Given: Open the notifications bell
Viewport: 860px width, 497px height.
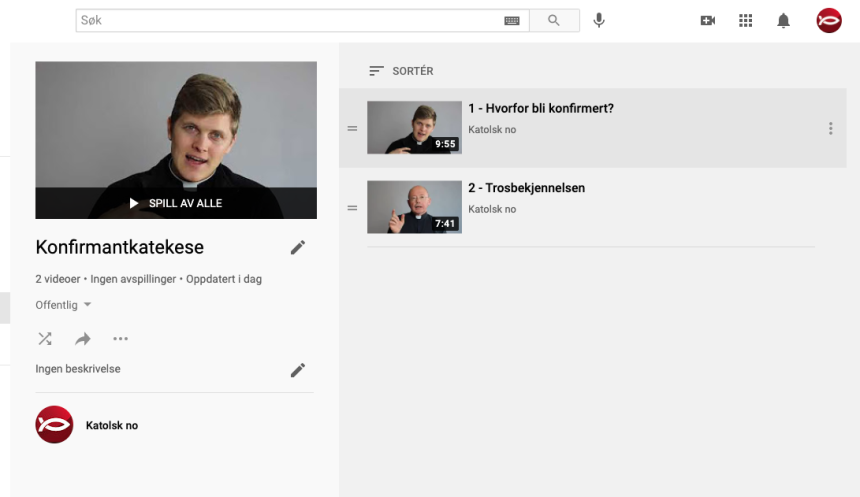Looking at the screenshot, I should [x=783, y=21].
